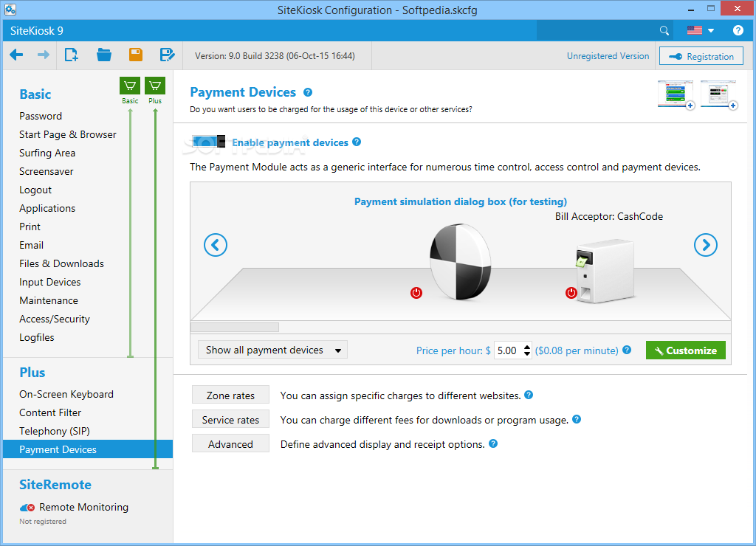Open the Zone rates settings

pos(230,395)
